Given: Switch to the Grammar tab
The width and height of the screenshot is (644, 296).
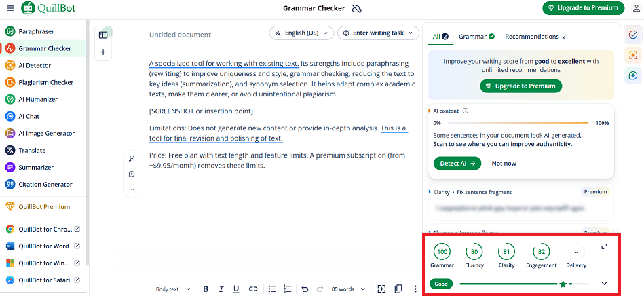Looking at the screenshot, I should point(476,37).
